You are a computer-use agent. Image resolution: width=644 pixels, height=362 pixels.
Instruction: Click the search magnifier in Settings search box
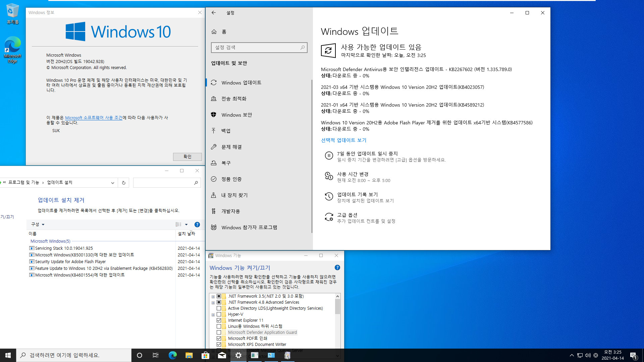pyautogui.click(x=303, y=47)
